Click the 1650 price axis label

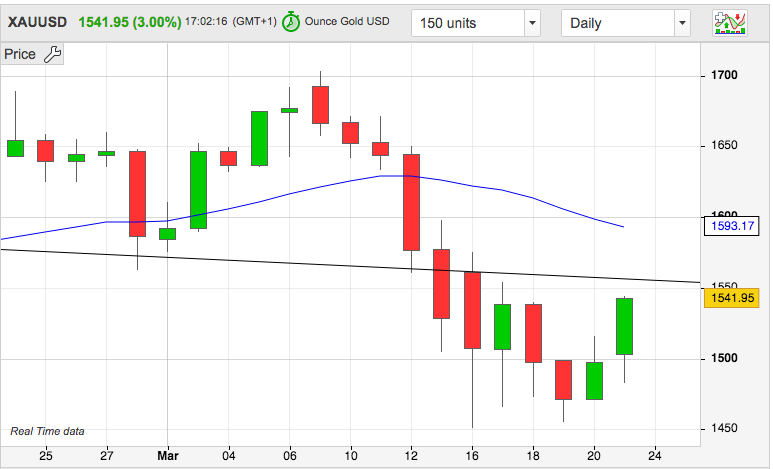(x=724, y=145)
